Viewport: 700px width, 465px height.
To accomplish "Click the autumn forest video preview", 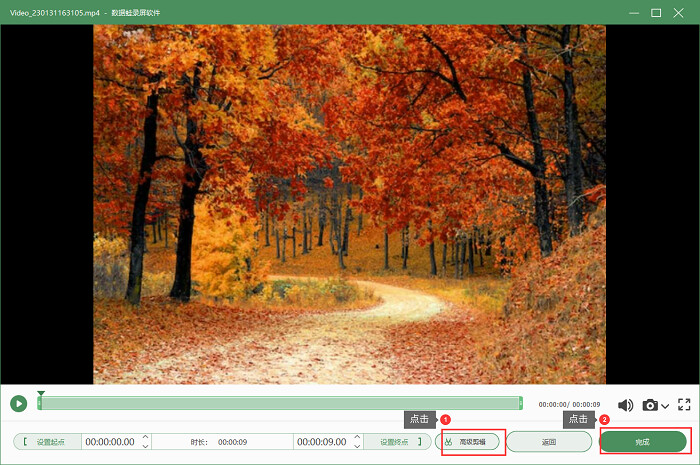I will [349, 204].
